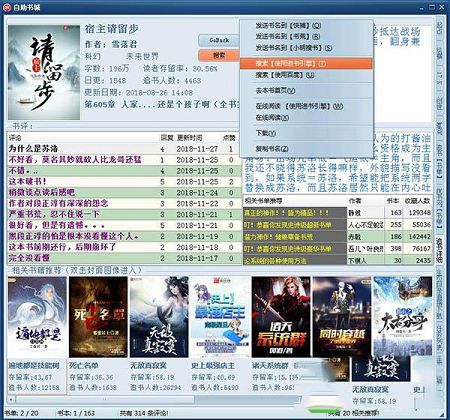This screenshot has height=420, width=450.
Task: Click 作者 column header in booklist table
Action: point(365,201)
